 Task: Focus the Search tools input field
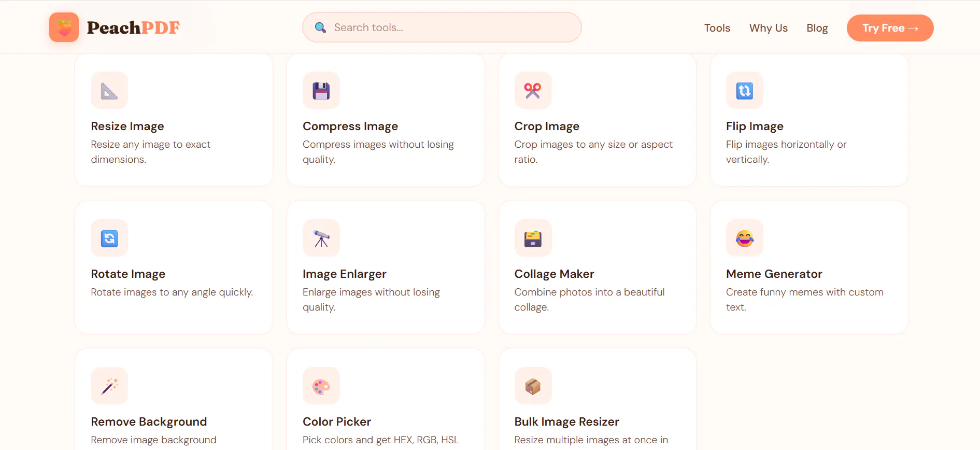tap(442, 27)
